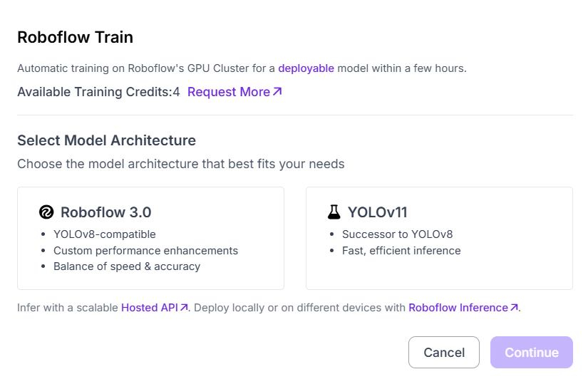Viewport: 588px width, 384px height.
Task: Click the "YOLOv8-compatible" bullet text
Action: [104, 234]
